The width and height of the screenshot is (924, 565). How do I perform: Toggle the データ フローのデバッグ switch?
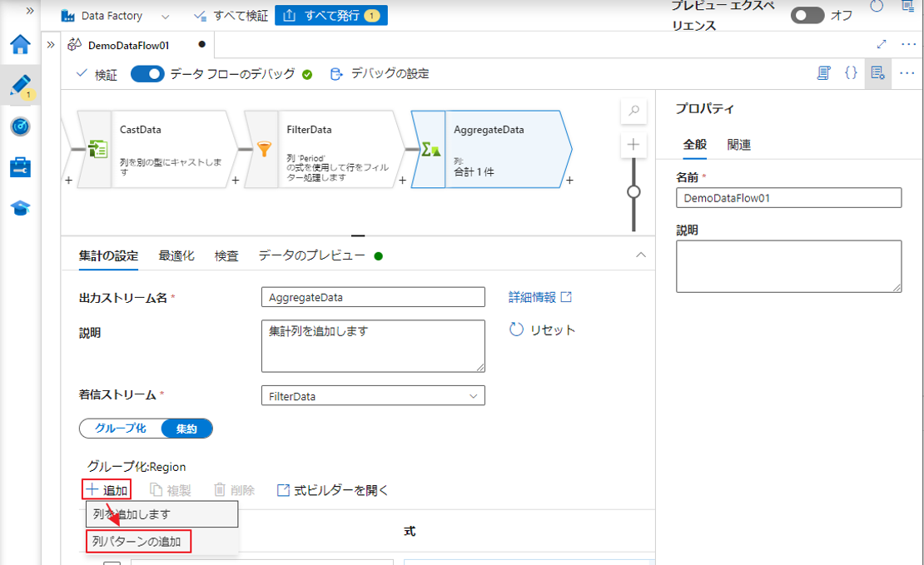click(148, 74)
